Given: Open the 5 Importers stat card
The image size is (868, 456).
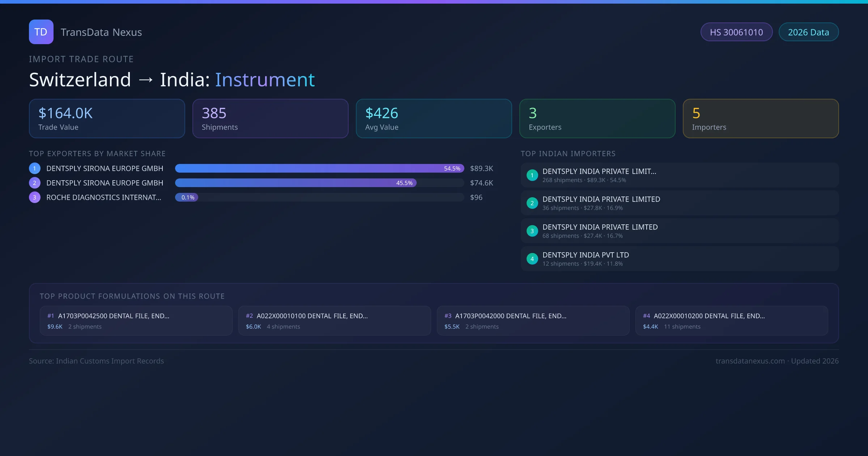Looking at the screenshot, I should click(x=761, y=118).
